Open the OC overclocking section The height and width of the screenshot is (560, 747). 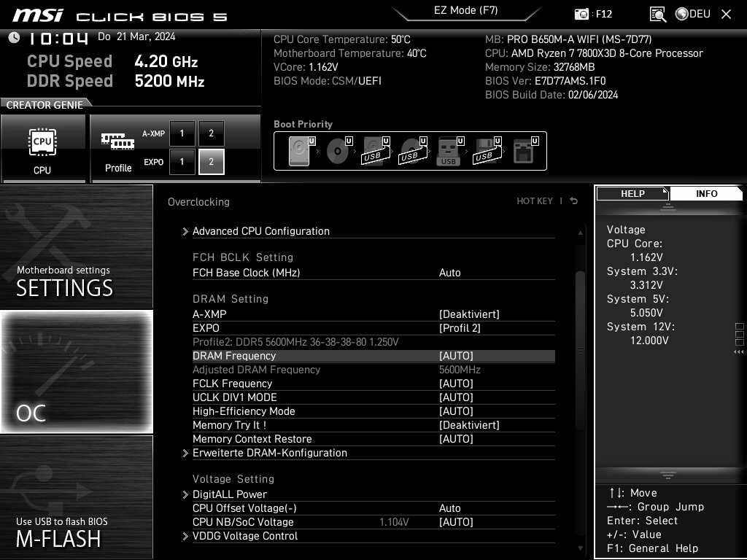(x=77, y=371)
